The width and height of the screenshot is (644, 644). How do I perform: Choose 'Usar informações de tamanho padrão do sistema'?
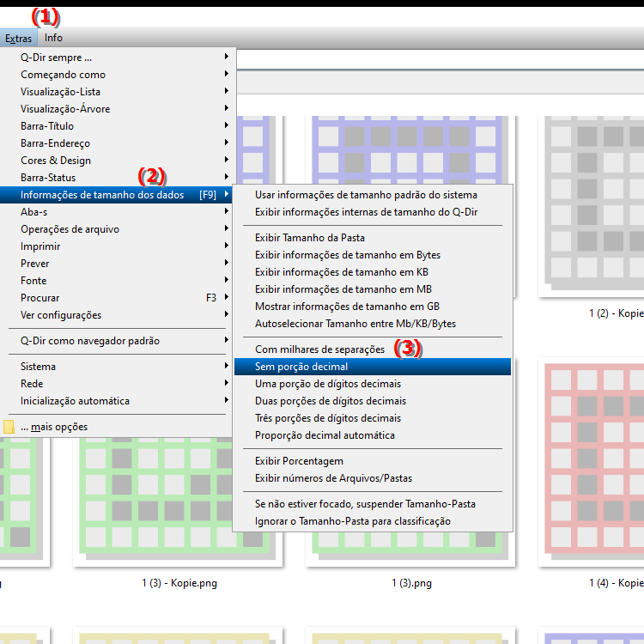click(373, 195)
